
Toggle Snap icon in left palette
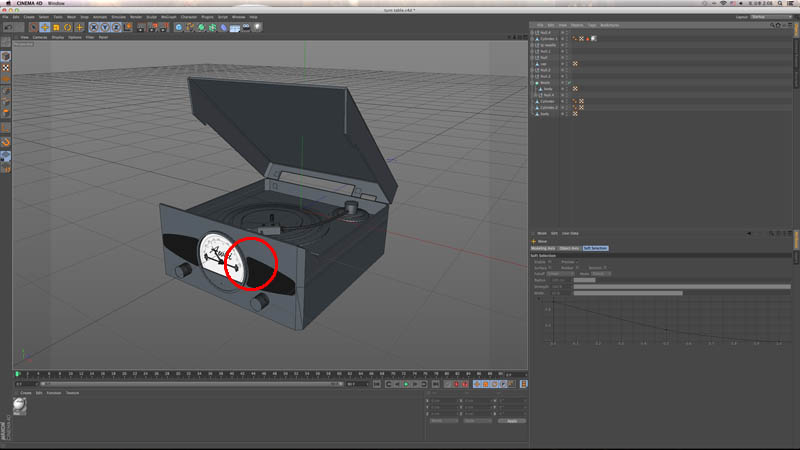6,142
